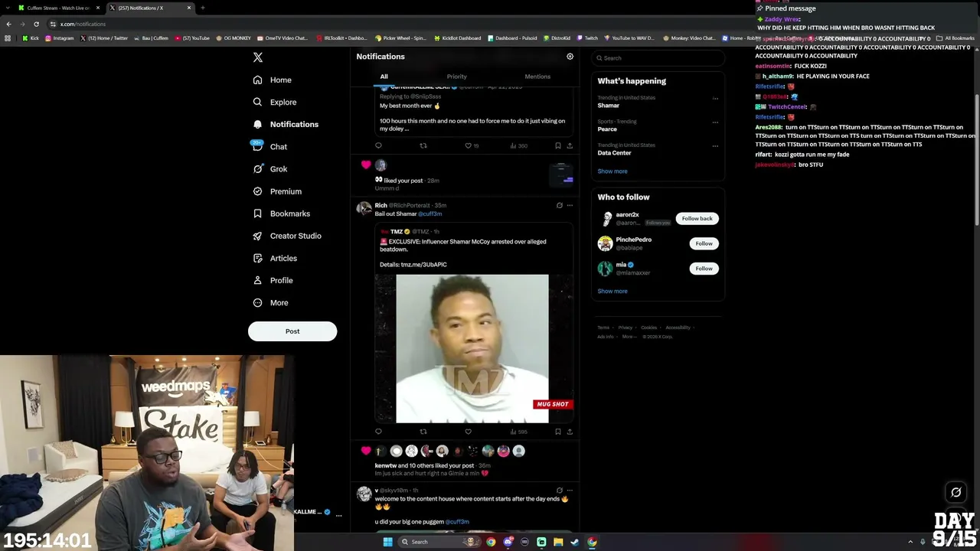Open account menu dots beside profile name
The height and width of the screenshot is (551, 980).
coord(338,516)
